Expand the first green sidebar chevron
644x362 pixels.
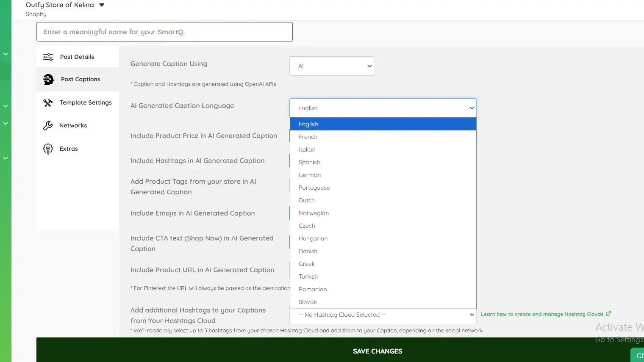pos(6,54)
